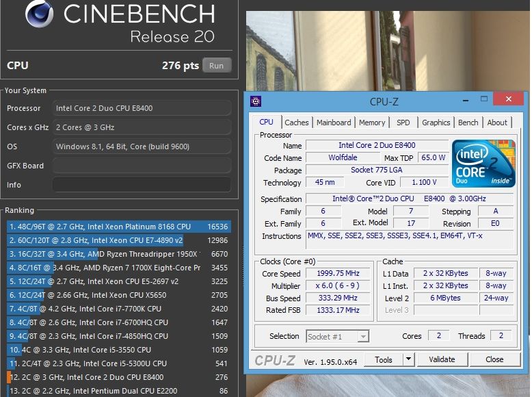
Task: Click the CPU-Z Name value Intel Core 2 Duo E8400
Action: [x=377, y=145]
